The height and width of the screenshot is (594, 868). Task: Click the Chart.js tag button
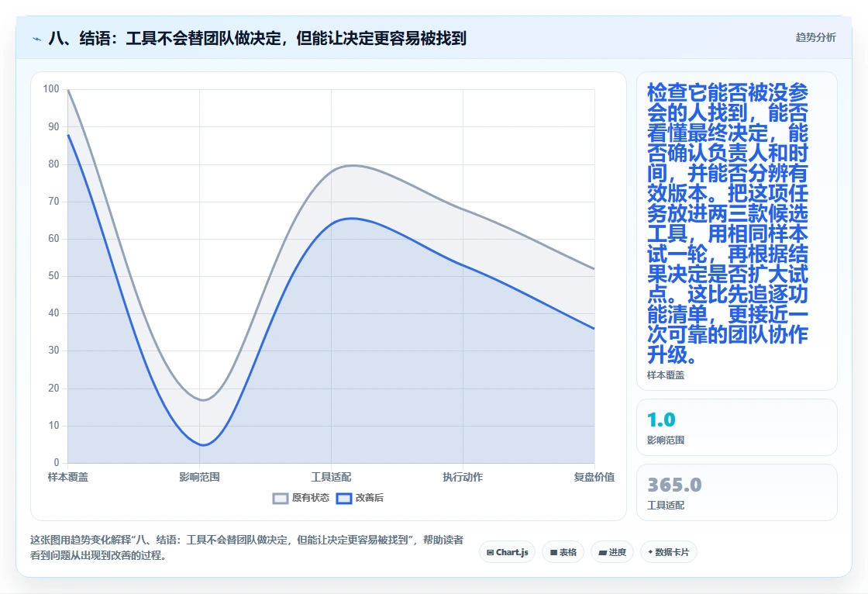(x=507, y=552)
